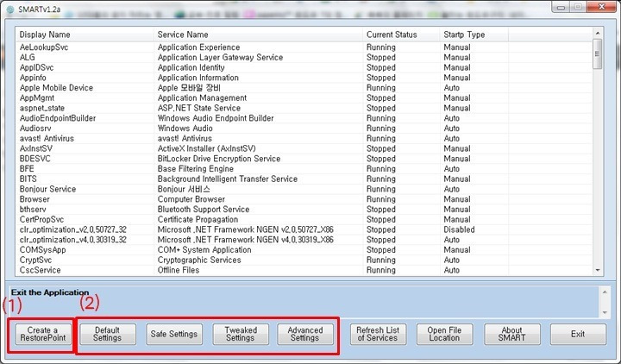Sort by Startp Type column header
621x364 pixels.
pyautogui.click(x=474, y=35)
